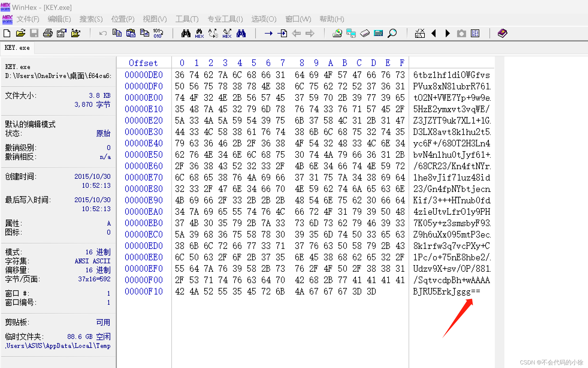This screenshot has height=368, width=588.
Task: Click the magnifying glass analyze icon
Action: (392, 33)
